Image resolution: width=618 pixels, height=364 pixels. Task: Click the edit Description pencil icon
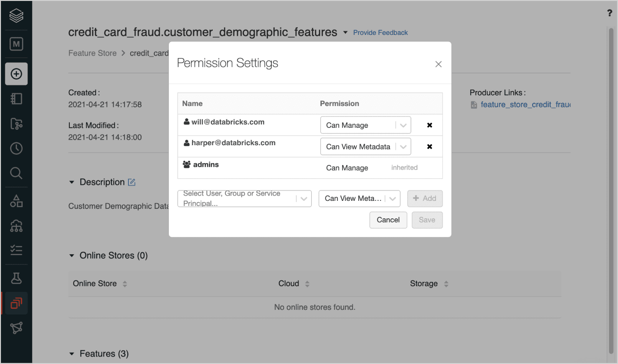pos(132,182)
